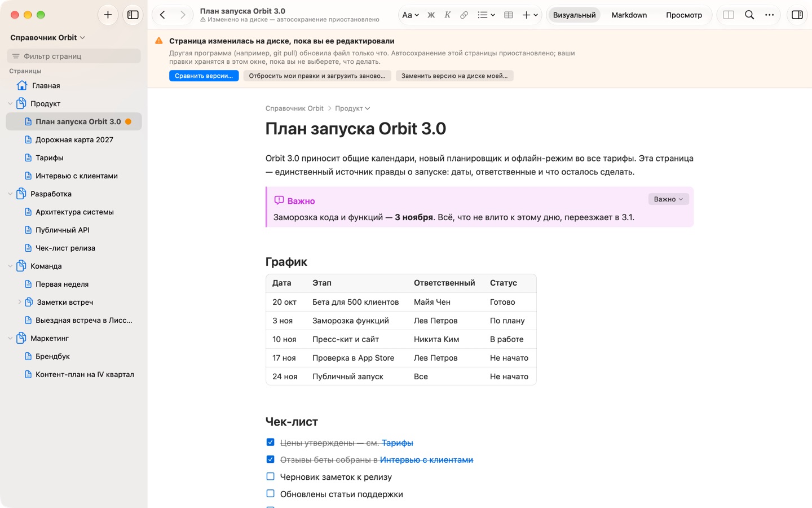Open the list style dropdown
812x508 pixels.
pos(486,15)
